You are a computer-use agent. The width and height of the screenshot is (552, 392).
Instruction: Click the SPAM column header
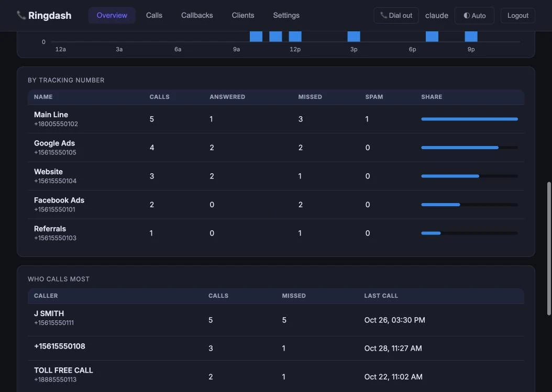(374, 97)
